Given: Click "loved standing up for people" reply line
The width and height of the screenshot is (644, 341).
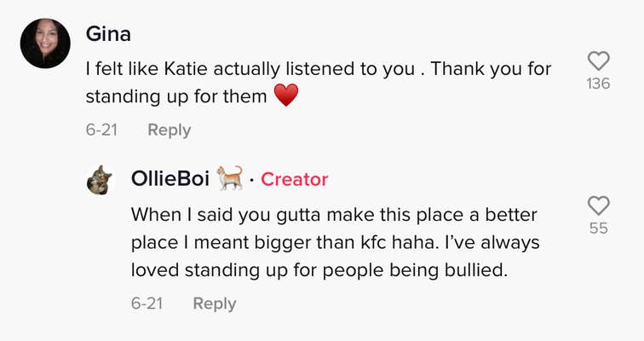Looking at the screenshot, I should pos(256,270).
